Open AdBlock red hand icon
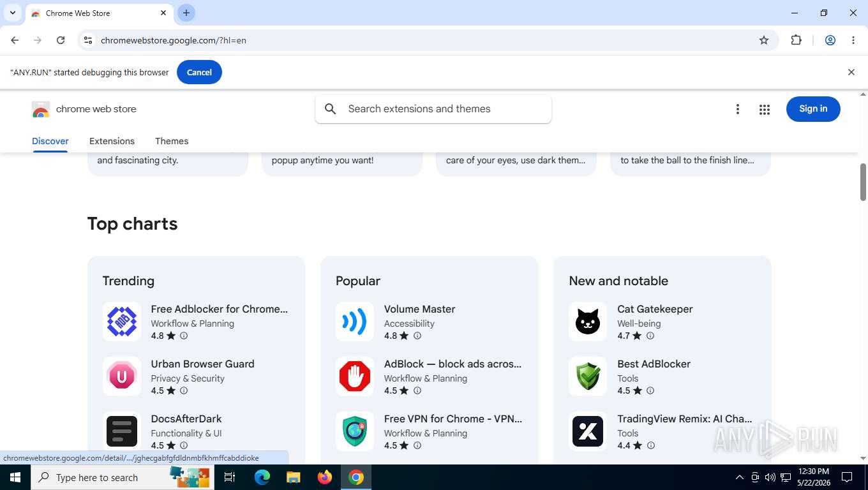 (355, 376)
